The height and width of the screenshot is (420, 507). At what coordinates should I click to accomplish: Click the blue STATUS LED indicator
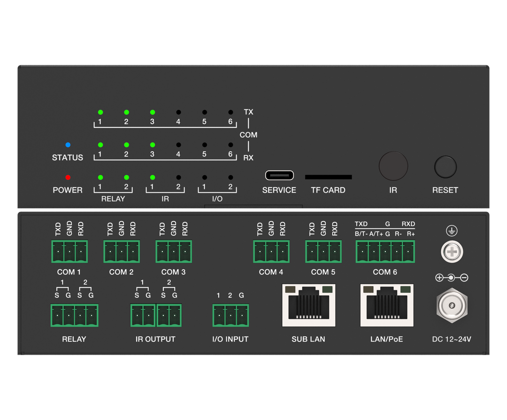(x=68, y=145)
